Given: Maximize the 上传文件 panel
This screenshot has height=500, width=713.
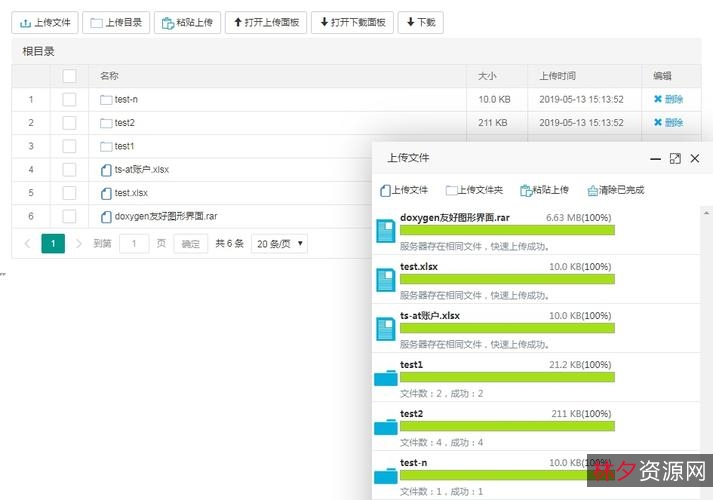Looking at the screenshot, I should click(675, 159).
